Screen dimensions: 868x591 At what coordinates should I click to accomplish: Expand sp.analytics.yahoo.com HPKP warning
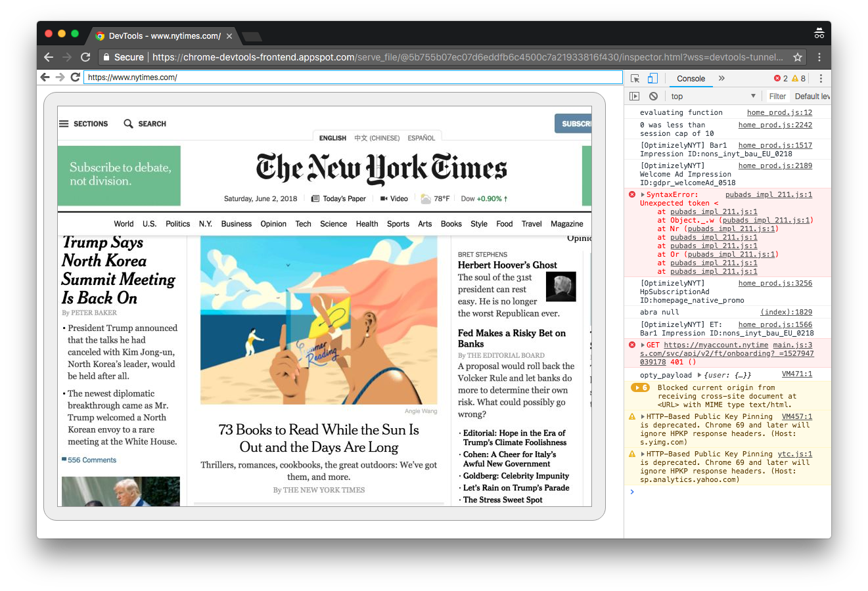(643, 454)
